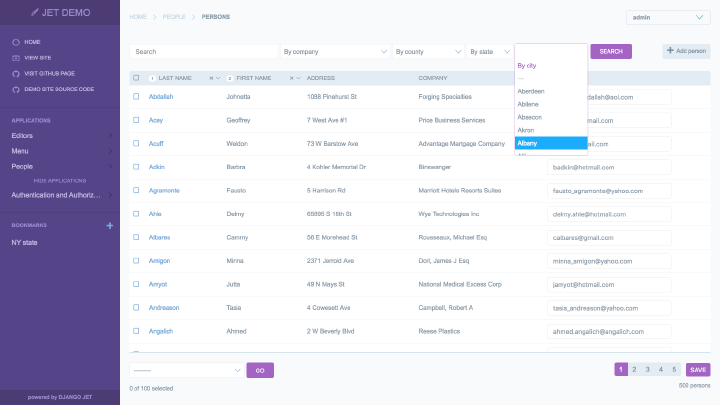720x405 pixels.
Task: Add a bookmark with the plus icon
Action: tap(110, 225)
